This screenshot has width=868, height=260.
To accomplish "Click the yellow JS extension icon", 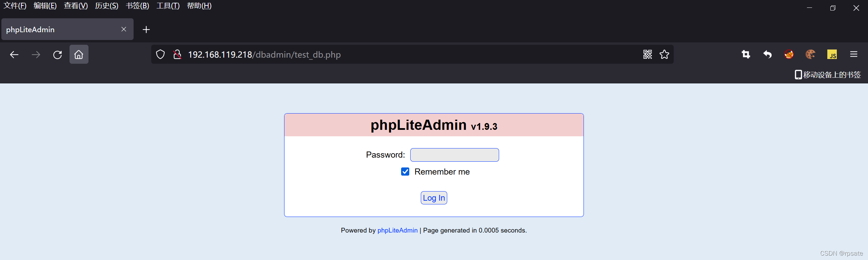I will point(832,54).
